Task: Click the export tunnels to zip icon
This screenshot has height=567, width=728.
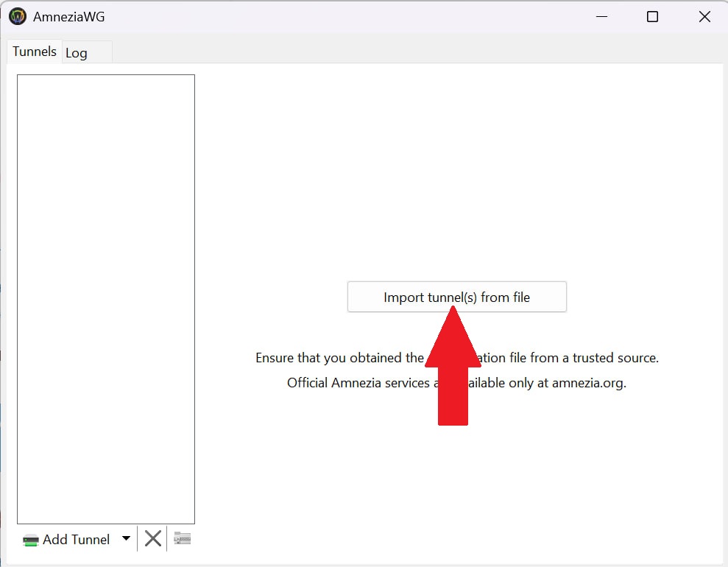Action: (x=182, y=539)
